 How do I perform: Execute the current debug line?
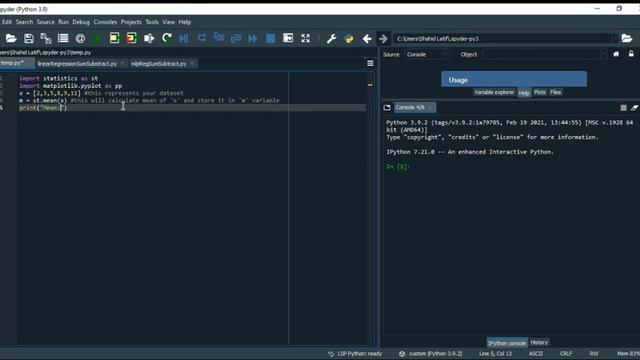coord(201,38)
